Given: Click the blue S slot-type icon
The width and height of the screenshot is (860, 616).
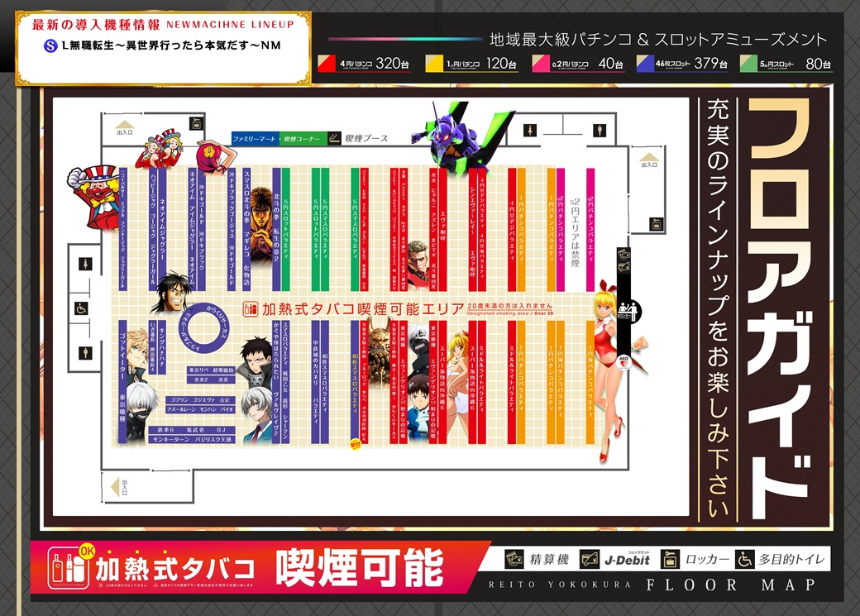Looking at the screenshot, I should coord(50,45).
